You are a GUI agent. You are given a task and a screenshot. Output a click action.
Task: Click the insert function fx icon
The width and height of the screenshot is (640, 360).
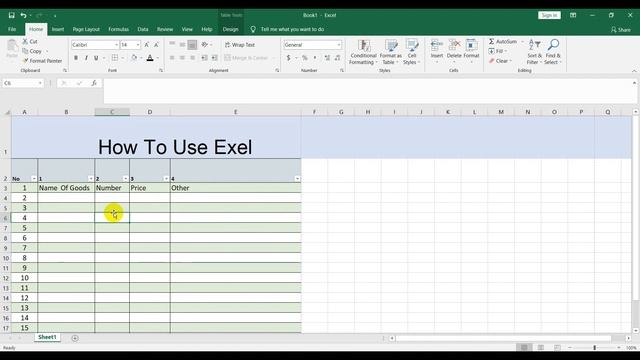(94, 83)
